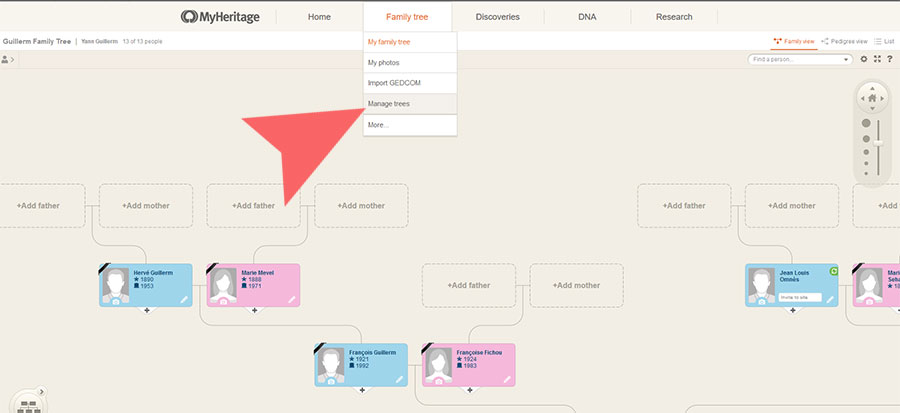Viewport: 900px width, 413px height.
Task: Open the Home menu
Action: [319, 17]
